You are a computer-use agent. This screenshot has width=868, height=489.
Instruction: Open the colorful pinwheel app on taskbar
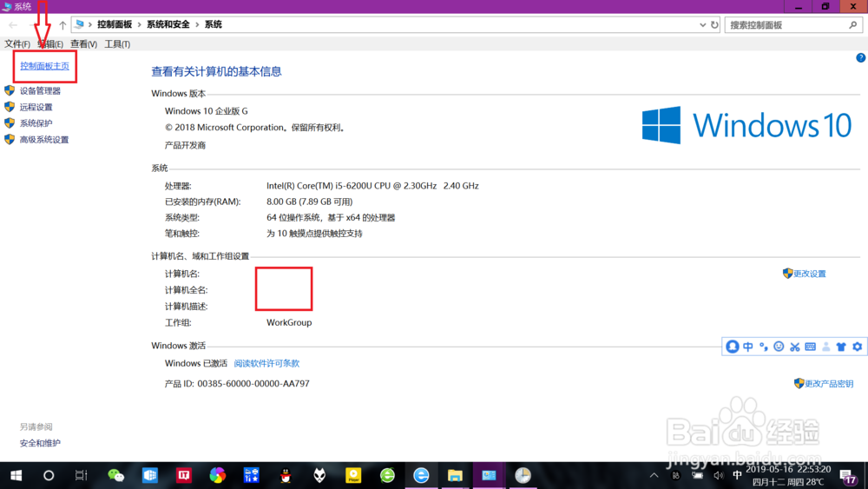[x=218, y=475]
